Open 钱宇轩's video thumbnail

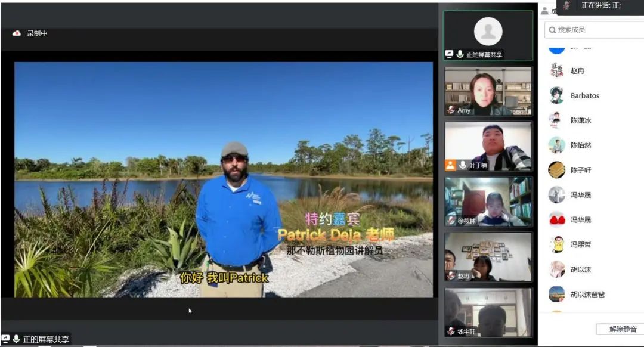click(488, 312)
